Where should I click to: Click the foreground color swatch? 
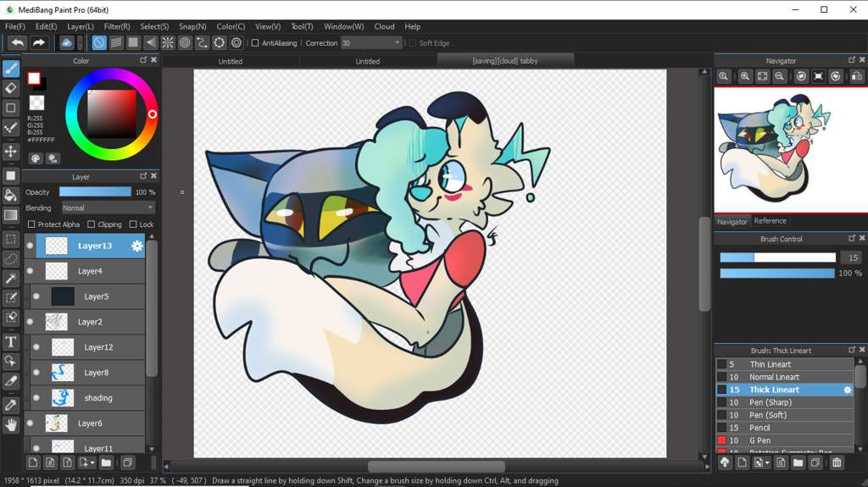(x=34, y=78)
